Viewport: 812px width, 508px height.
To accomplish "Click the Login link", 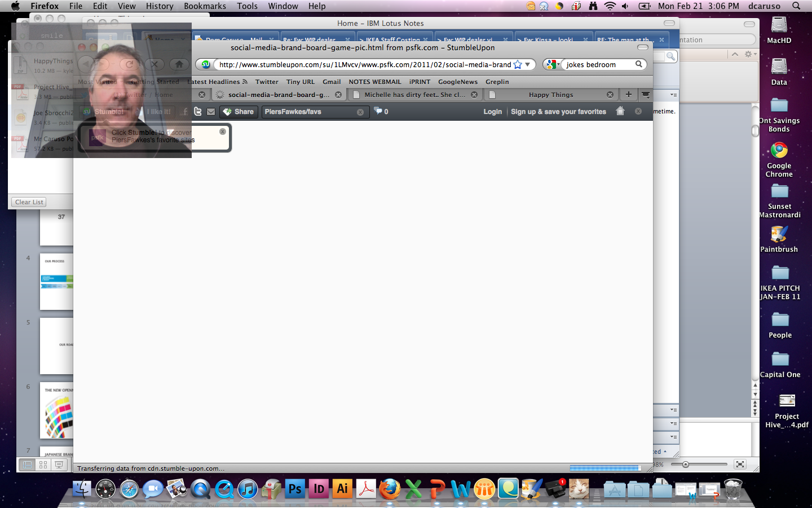I will tap(492, 112).
